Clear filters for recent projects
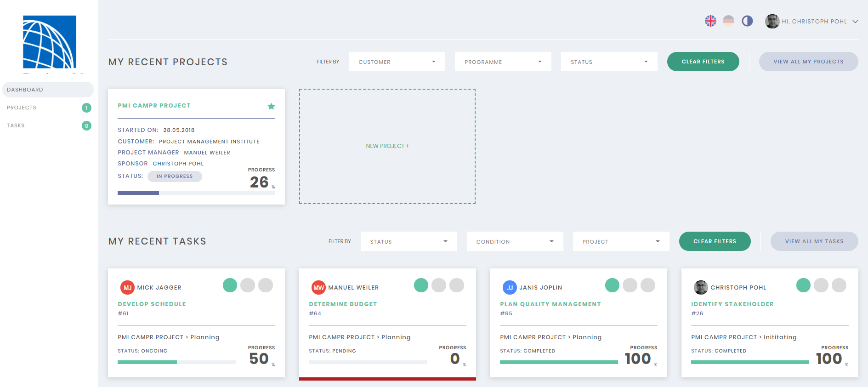Viewport: 868px width, 387px height. pyautogui.click(x=703, y=62)
